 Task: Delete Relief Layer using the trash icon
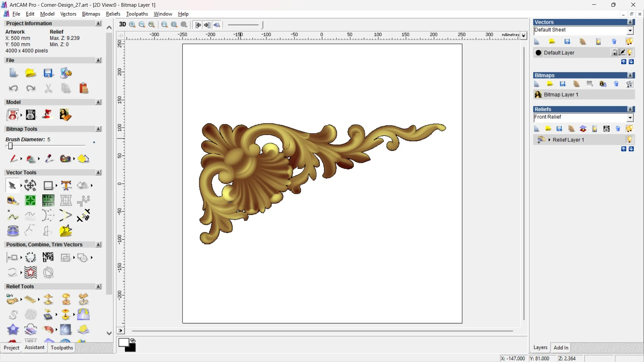[618, 129]
